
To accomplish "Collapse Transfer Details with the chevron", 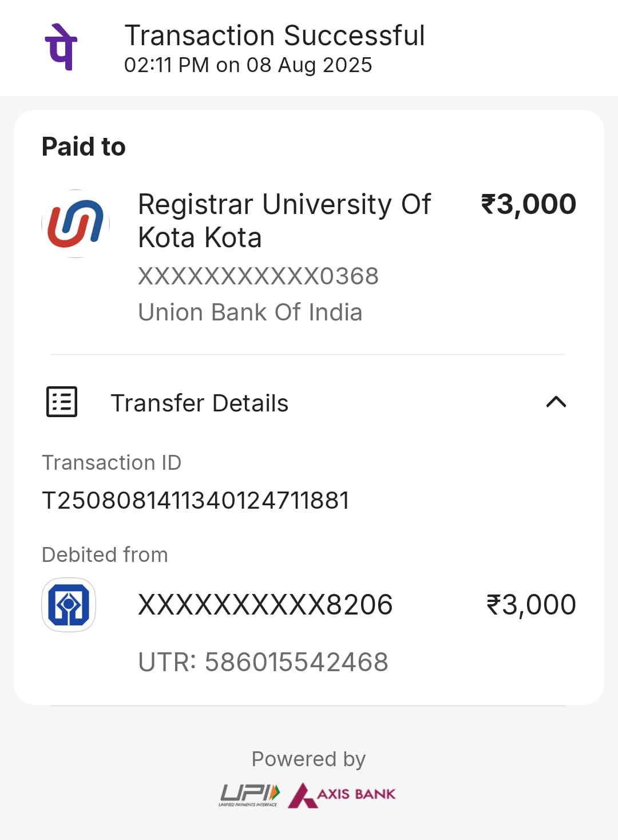I will coord(556,402).
